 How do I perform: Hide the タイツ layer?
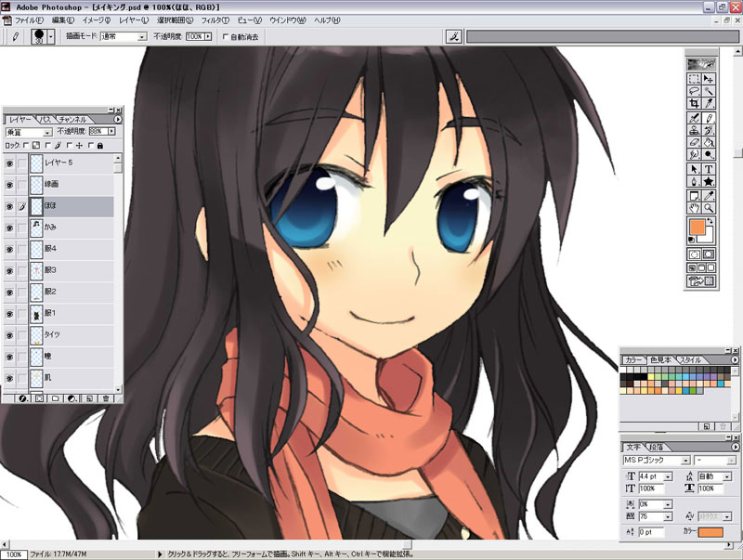pos(9,336)
